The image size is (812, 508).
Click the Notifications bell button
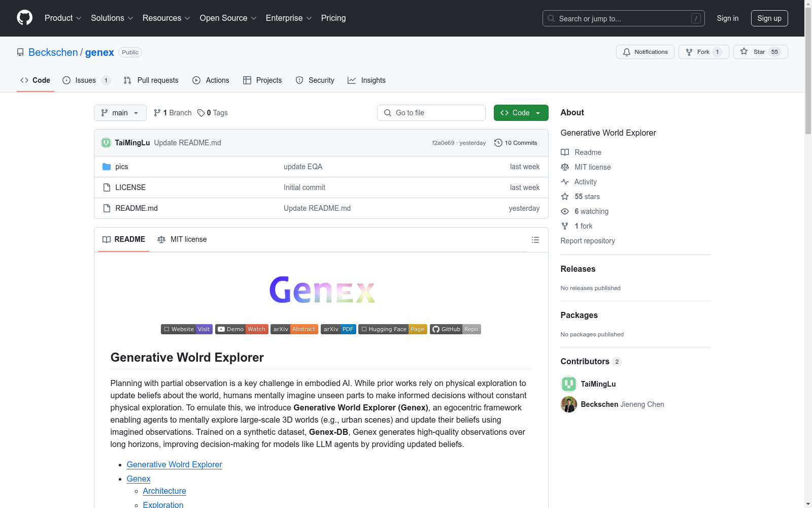click(x=645, y=52)
